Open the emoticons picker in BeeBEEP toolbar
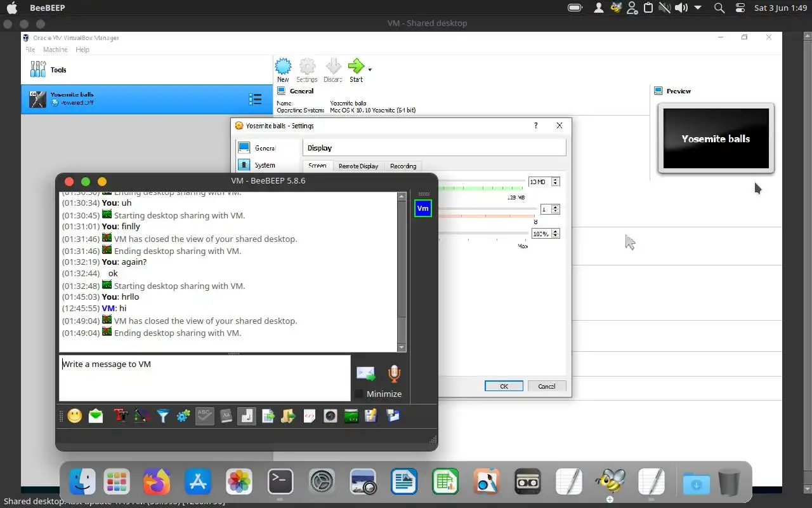Viewport: 812px width, 508px height. pyautogui.click(x=75, y=416)
